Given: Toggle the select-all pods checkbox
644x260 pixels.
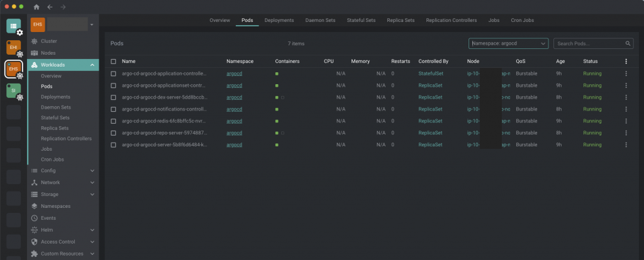Looking at the screenshot, I should pyautogui.click(x=113, y=62).
